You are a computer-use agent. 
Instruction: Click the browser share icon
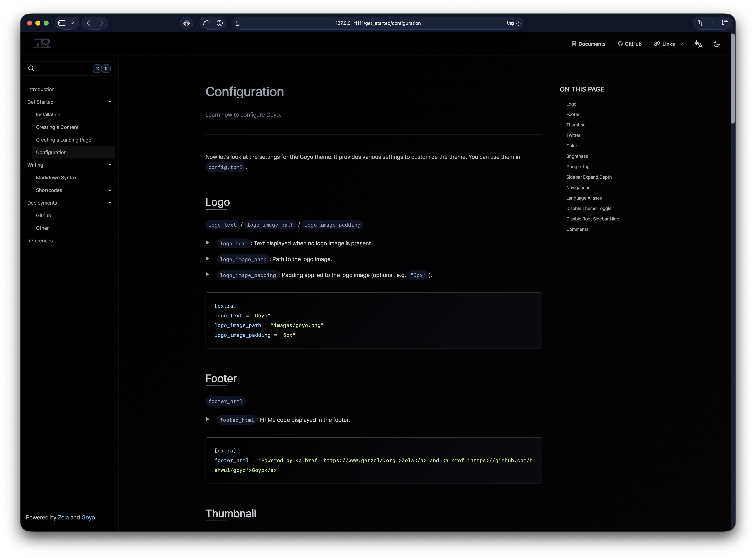(x=699, y=23)
